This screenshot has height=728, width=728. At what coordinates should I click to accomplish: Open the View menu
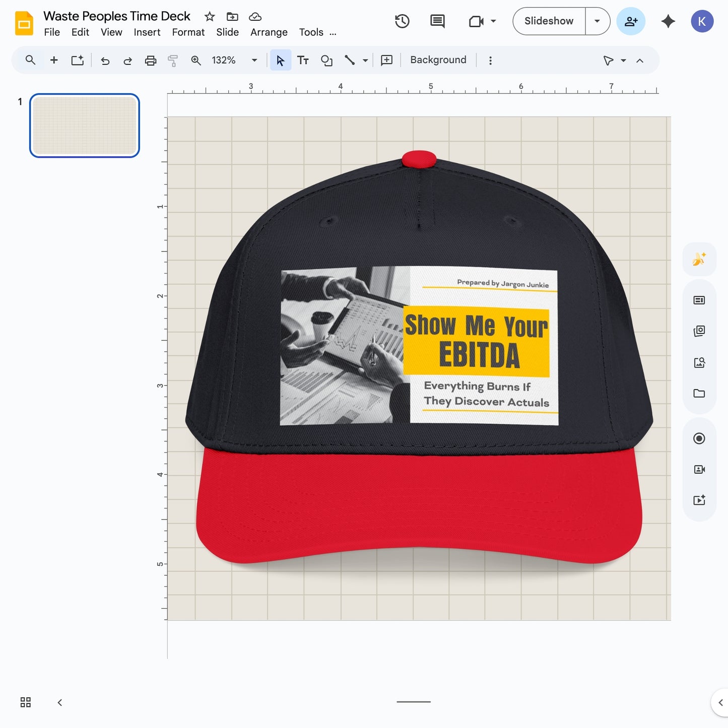point(111,32)
